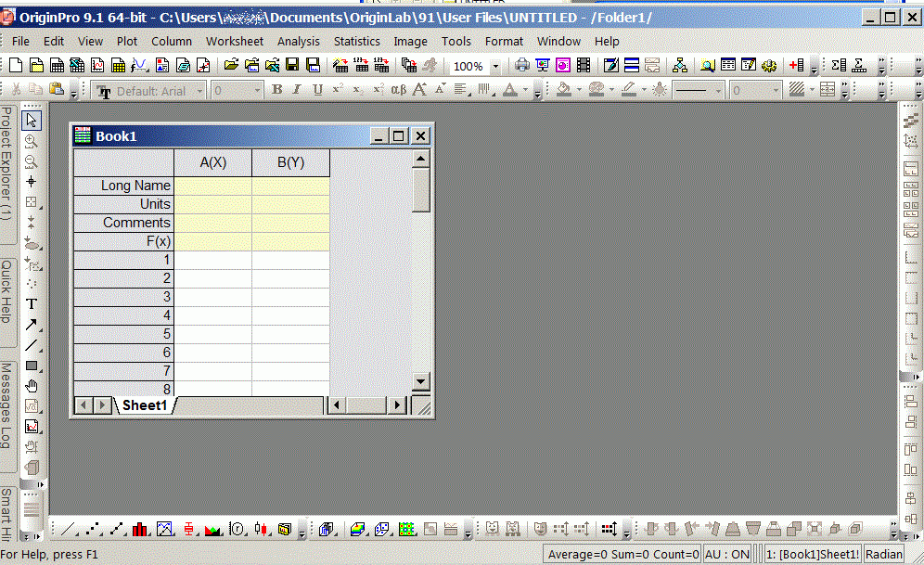This screenshot has height=565, width=924.
Task: Toggle Bold formatting
Action: point(276,90)
